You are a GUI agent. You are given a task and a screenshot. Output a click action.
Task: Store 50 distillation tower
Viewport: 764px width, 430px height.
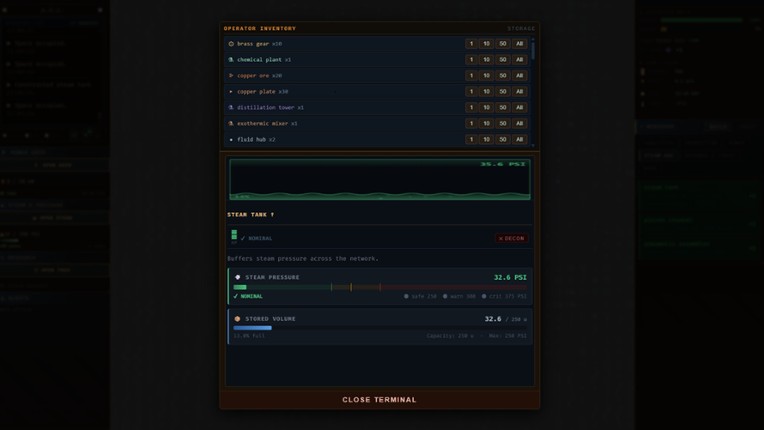(503, 107)
